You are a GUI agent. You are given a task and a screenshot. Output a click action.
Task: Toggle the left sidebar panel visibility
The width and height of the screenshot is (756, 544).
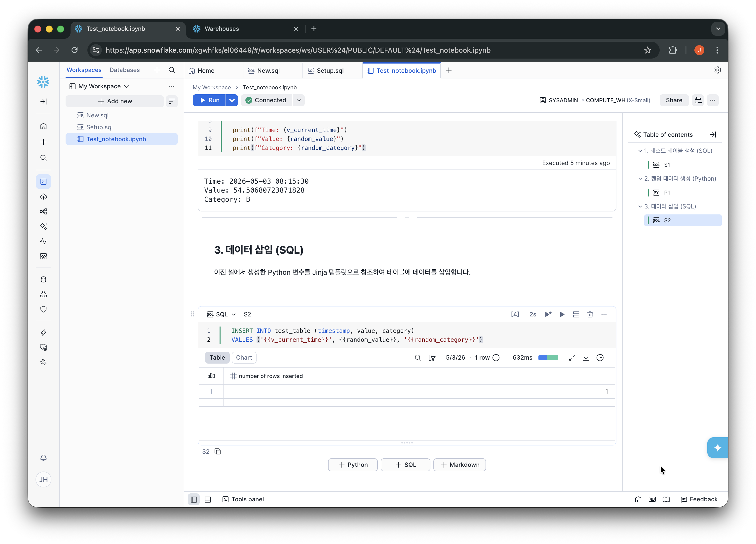coord(194,499)
